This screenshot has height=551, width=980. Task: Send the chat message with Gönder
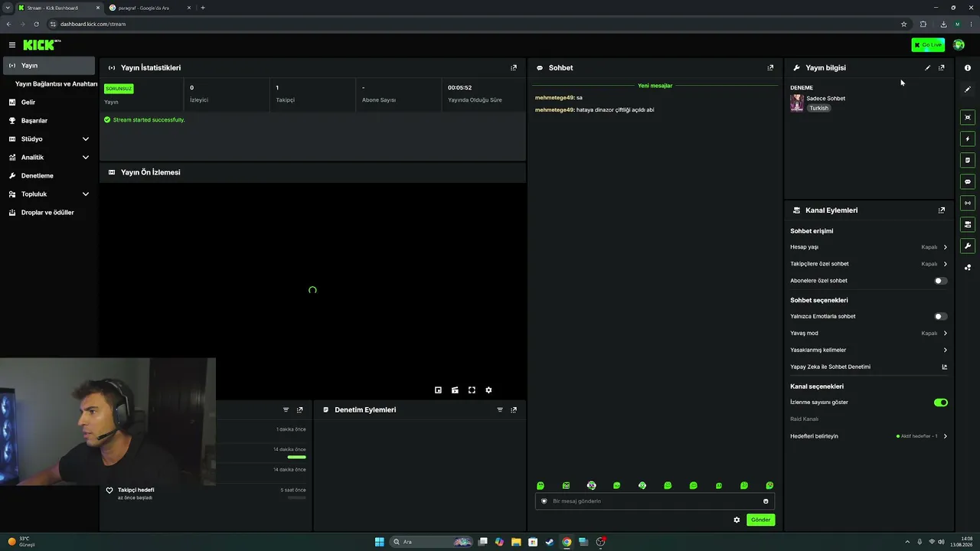pyautogui.click(x=760, y=520)
